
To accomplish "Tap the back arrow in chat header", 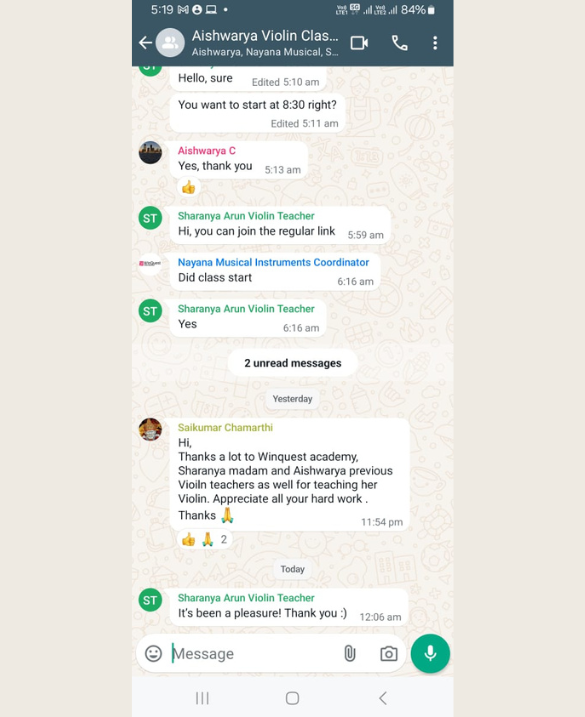I will (x=145, y=43).
